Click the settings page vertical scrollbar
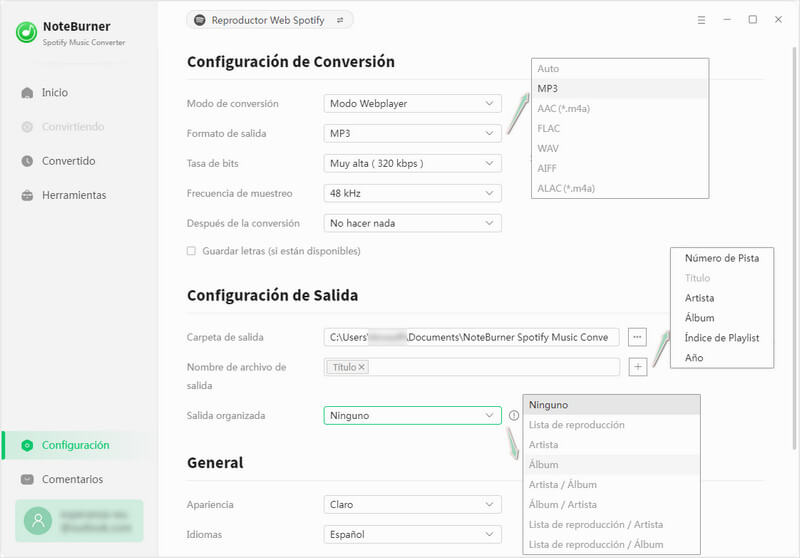 point(794,248)
